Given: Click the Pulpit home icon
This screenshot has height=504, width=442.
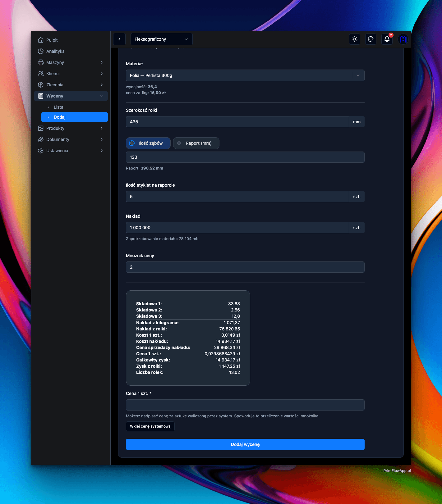Looking at the screenshot, I should 41,40.
